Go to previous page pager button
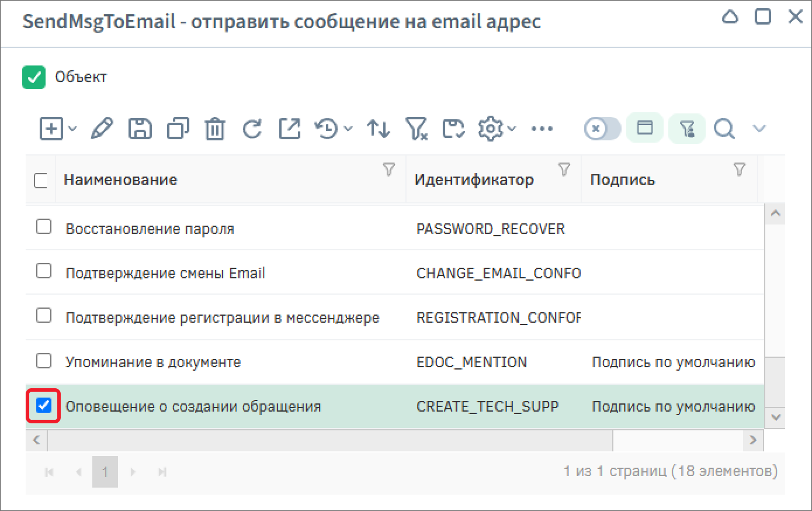812x511 pixels. point(78,471)
